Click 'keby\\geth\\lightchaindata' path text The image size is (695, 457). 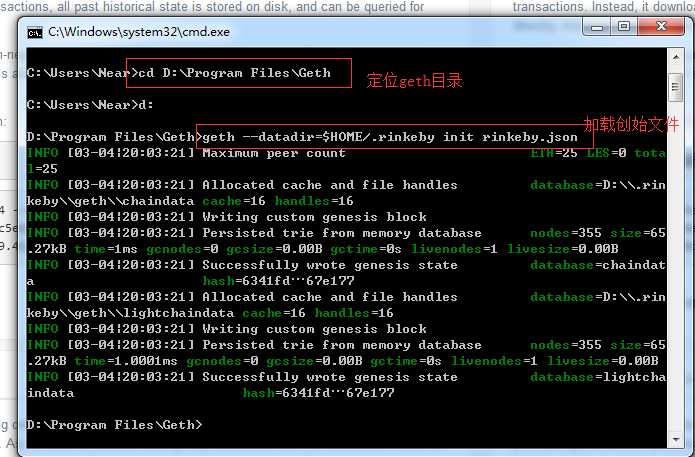(x=130, y=313)
